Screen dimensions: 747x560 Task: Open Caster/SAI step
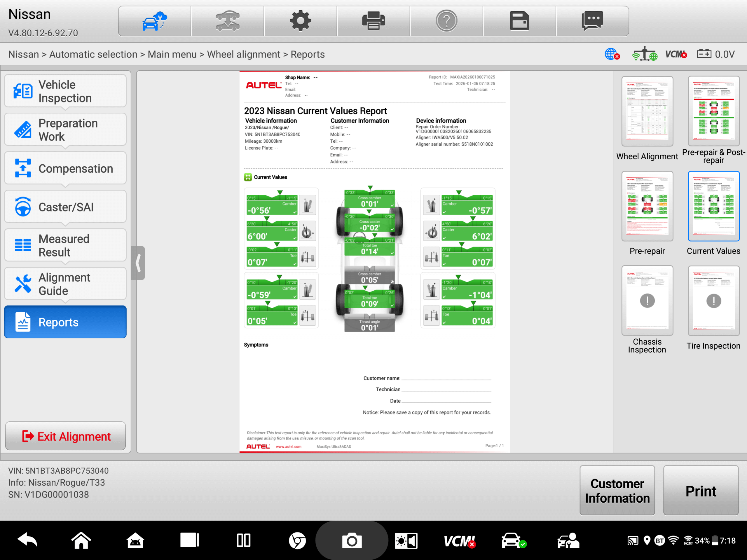click(x=66, y=207)
